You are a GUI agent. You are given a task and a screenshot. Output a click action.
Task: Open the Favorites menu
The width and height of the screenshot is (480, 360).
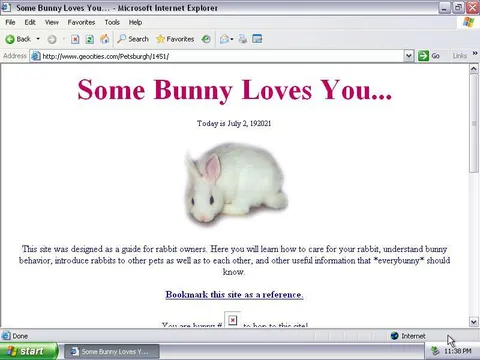(81, 22)
